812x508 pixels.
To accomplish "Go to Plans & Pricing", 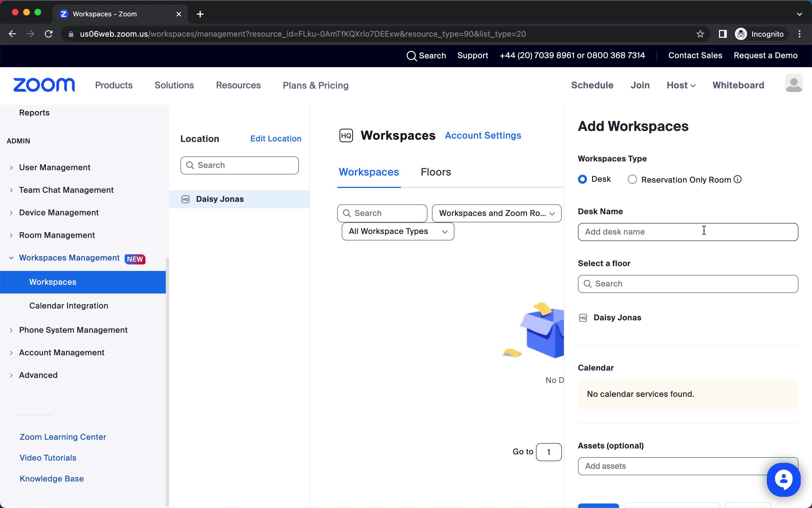I will click(x=315, y=85).
